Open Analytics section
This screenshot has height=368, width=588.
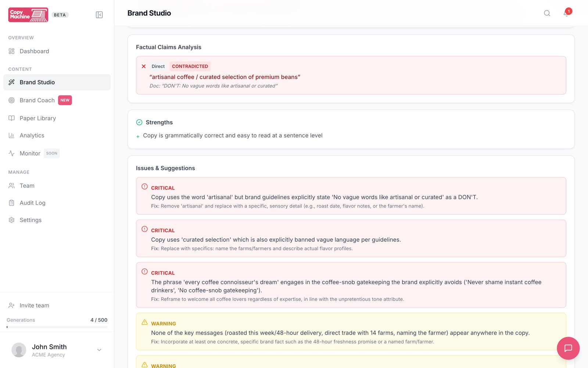click(57, 135)
